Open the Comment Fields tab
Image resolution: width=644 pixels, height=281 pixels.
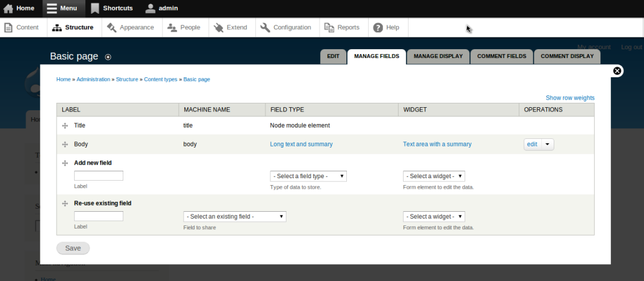tap(501, 56)
